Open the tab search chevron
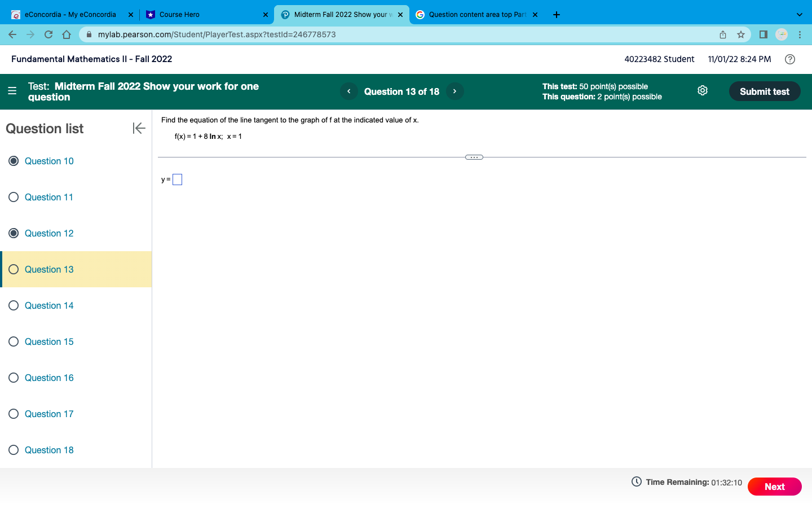 tap(799, 15)
